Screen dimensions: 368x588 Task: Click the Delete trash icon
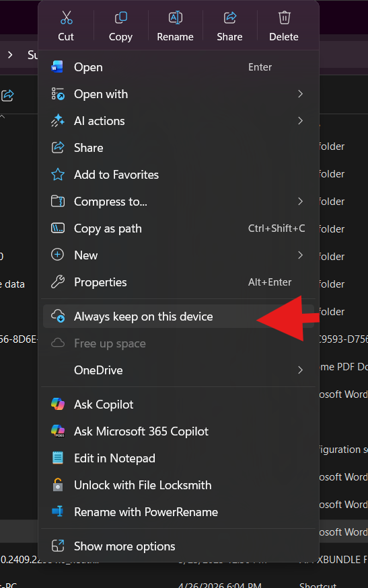[x=284, y=17]
